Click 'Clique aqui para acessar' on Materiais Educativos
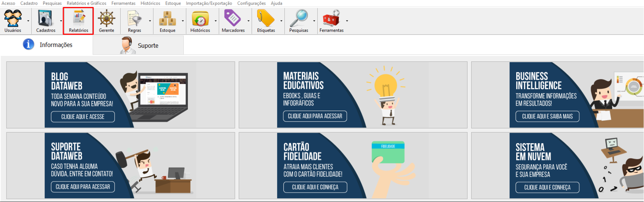This screenshot has width=644, height=202. pos(315,116)
